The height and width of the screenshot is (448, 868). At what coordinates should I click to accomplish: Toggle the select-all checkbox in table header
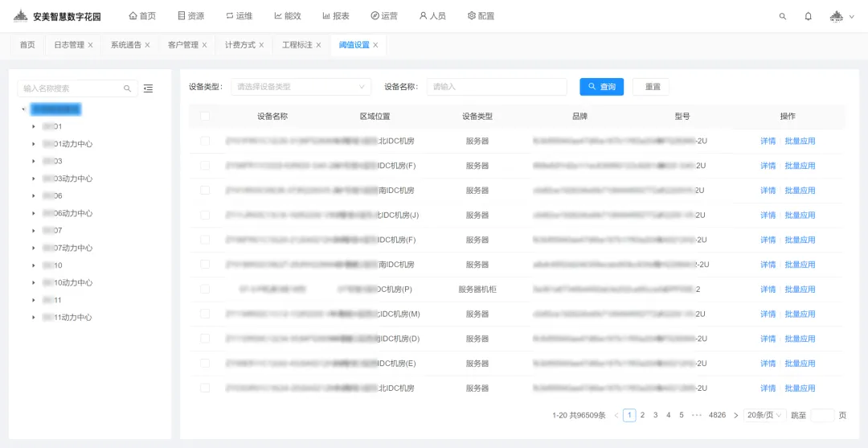pyautogui.click(x=205, y=116)
